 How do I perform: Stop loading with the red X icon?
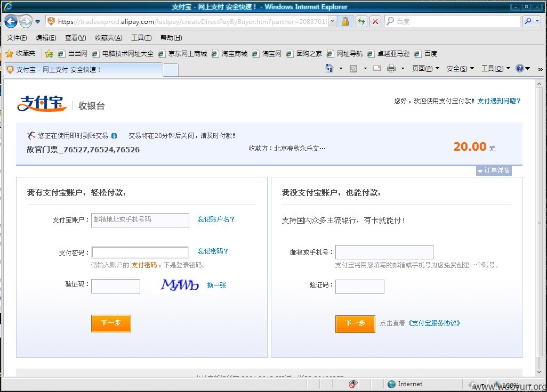(x=375, y=22)
